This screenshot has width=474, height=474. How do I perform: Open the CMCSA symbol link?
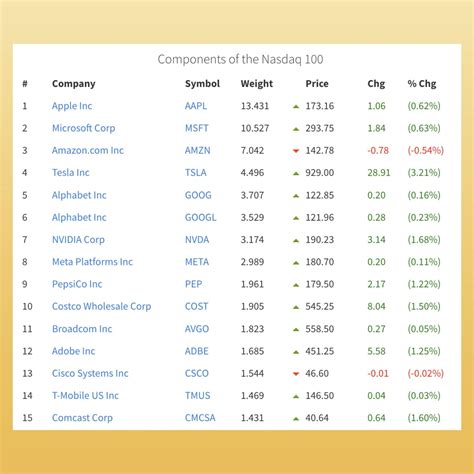click(200, 418)
